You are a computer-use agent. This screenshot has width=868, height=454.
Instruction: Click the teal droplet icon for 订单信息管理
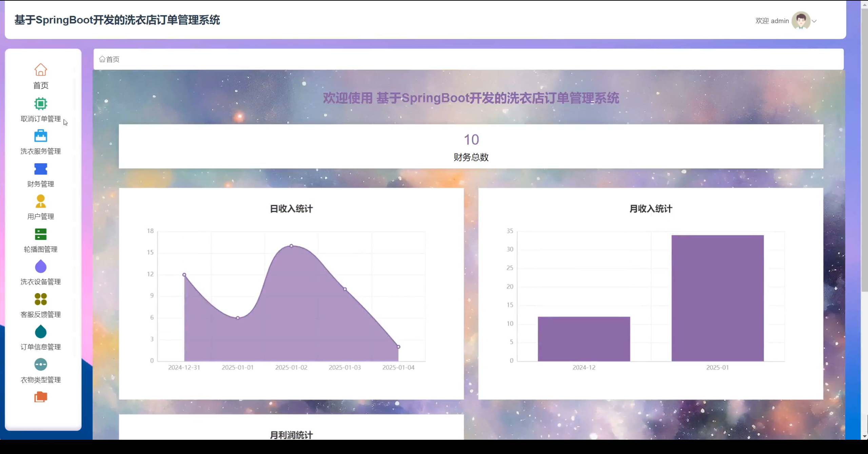pyautogui.click(x=41, y=332)
